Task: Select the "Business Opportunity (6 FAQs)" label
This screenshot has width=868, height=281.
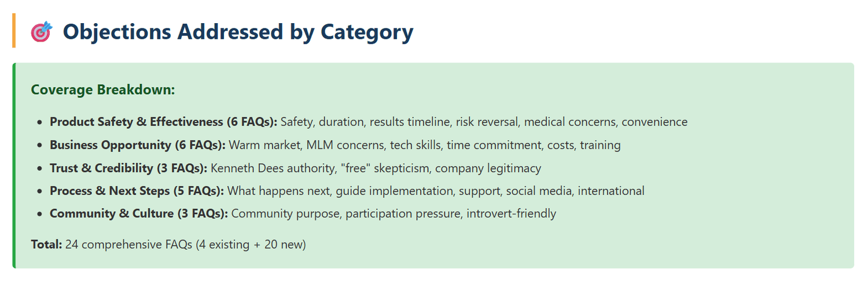Action: click(x=138, y=145)
